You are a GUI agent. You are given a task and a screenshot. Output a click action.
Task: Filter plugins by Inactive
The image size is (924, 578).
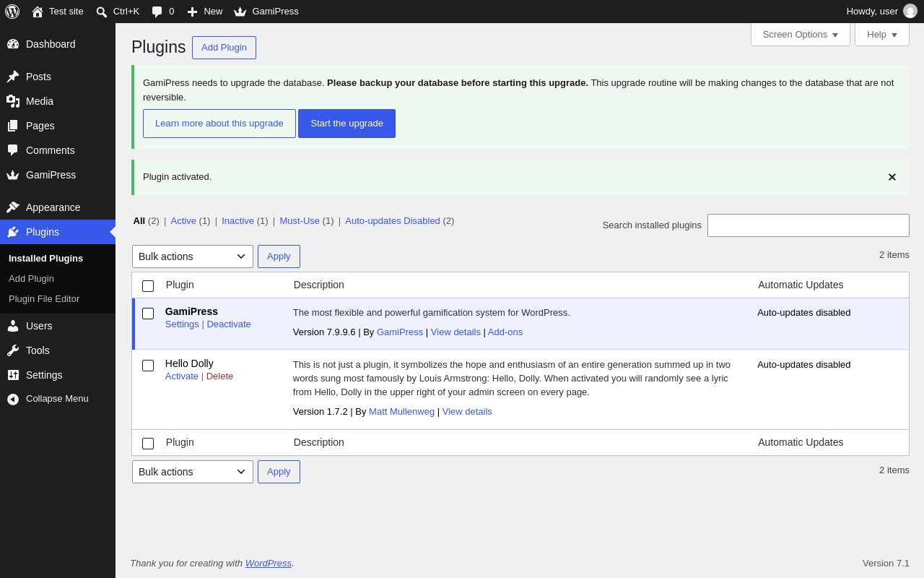point(237,221)
